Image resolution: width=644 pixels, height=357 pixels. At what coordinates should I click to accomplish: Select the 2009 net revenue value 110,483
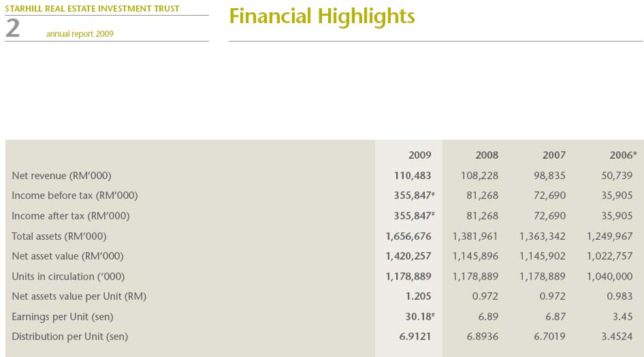pyautogui.click(x=413, y=176)
